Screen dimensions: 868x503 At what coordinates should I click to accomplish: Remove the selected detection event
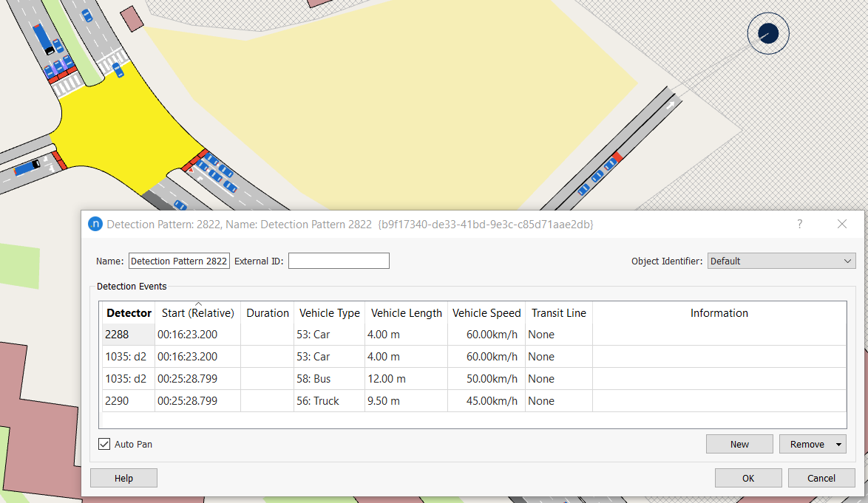tap(807, 443)
